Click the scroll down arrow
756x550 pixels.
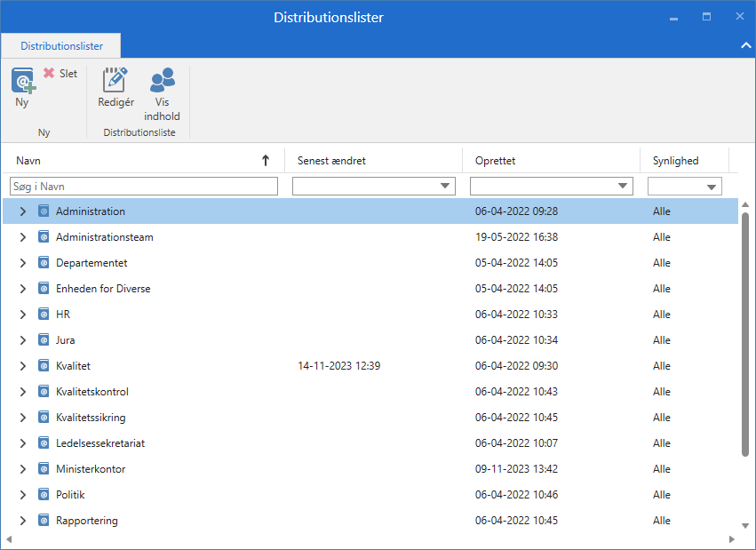745,526
